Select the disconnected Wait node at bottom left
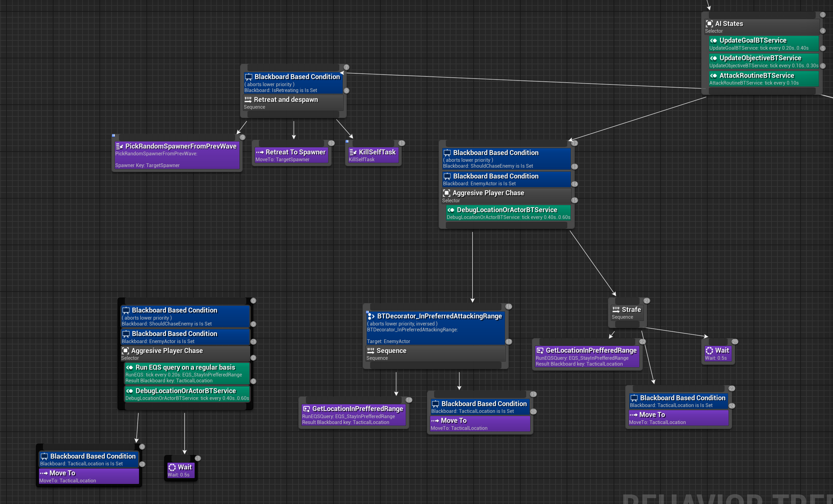The width and height of the screenshot is (833, 504). (180, 470)
